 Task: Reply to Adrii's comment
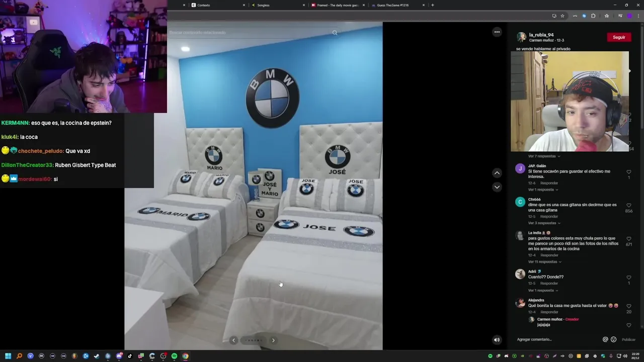(549, 284)
